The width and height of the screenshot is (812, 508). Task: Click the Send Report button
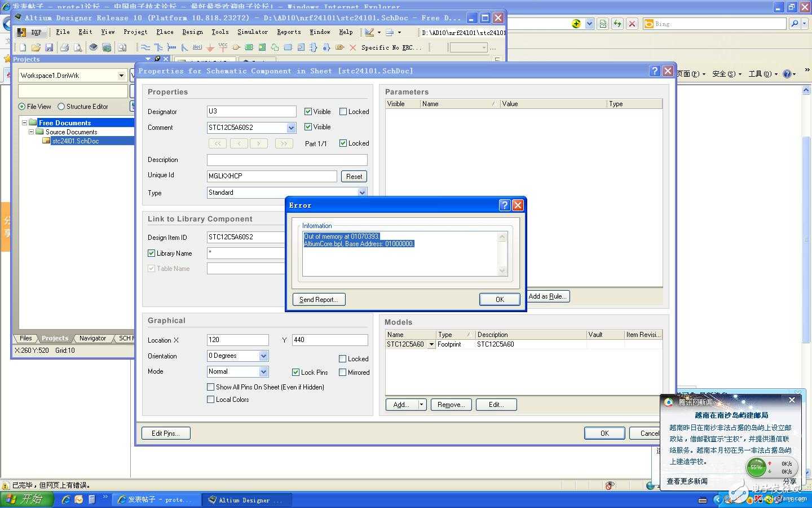coord(319,300)
